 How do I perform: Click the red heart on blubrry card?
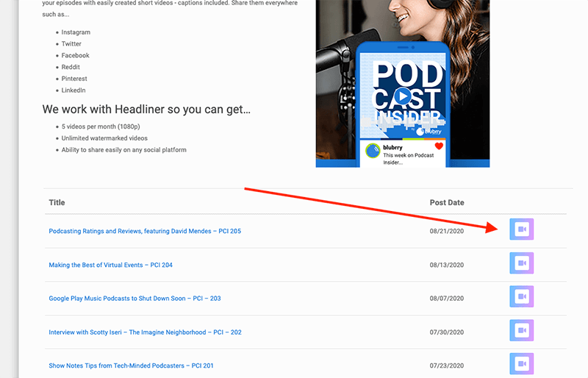[439, 146]
